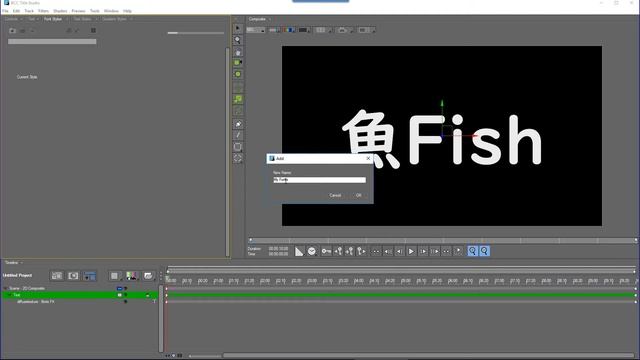
Task: Click the folder icon in Font Styles panel
Action: 12,31
